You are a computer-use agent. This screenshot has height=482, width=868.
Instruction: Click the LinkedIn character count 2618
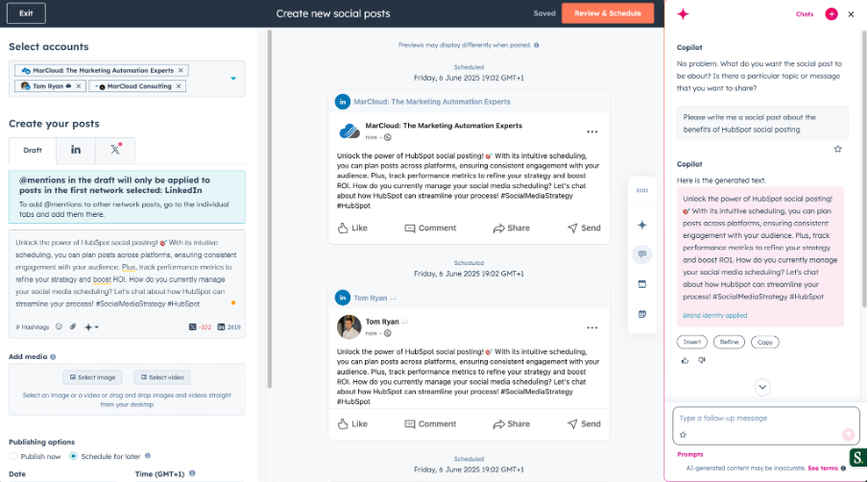pyautogui.click(x=229, y=327)
